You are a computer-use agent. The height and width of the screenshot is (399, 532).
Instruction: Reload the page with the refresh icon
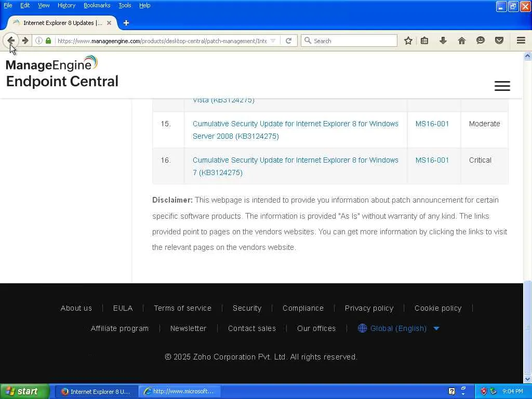(289, 41)
